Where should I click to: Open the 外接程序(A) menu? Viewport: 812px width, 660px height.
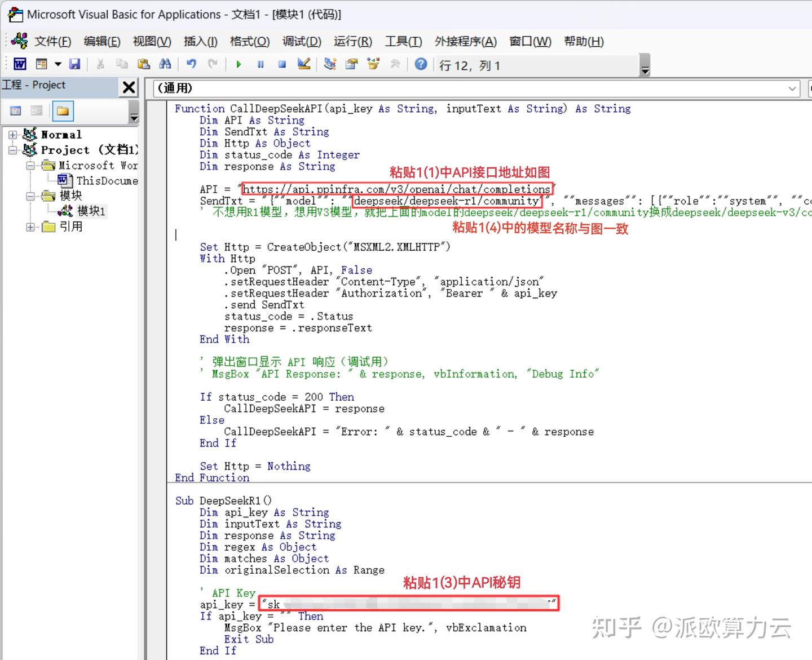[466, 41]
